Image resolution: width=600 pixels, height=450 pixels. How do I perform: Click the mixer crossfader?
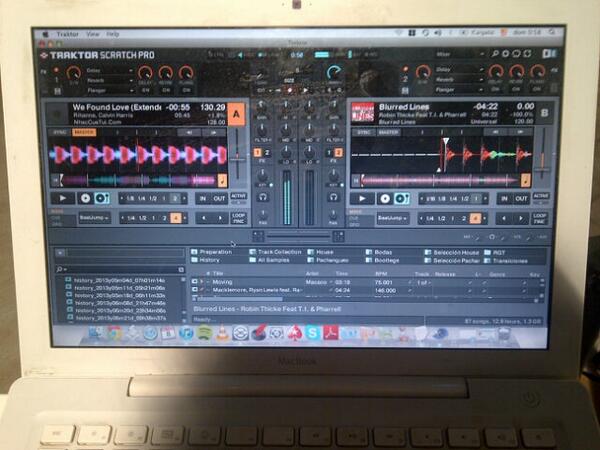click(298, 237)
